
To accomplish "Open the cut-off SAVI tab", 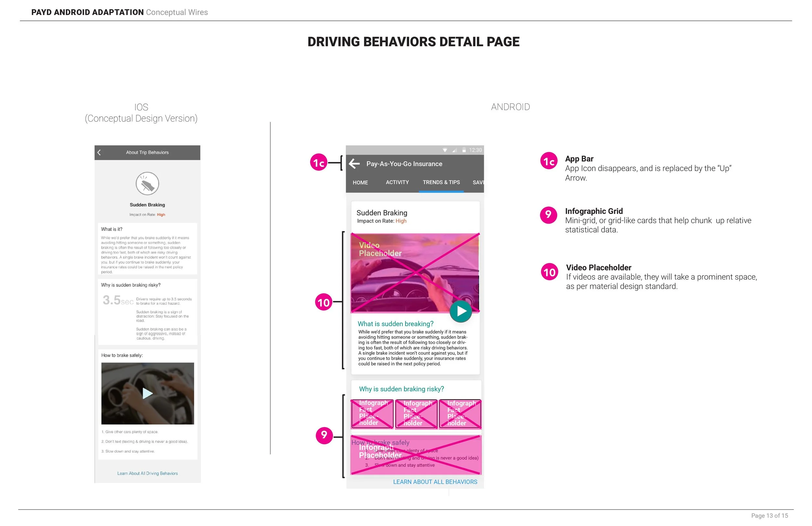I will click(x=478, y=182).
